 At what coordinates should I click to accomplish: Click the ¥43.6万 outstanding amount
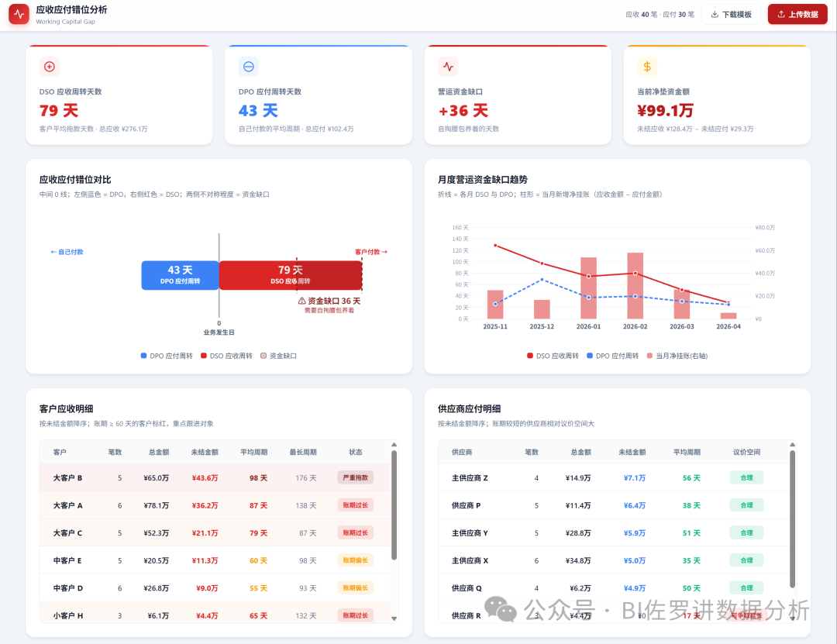(205, 478)
